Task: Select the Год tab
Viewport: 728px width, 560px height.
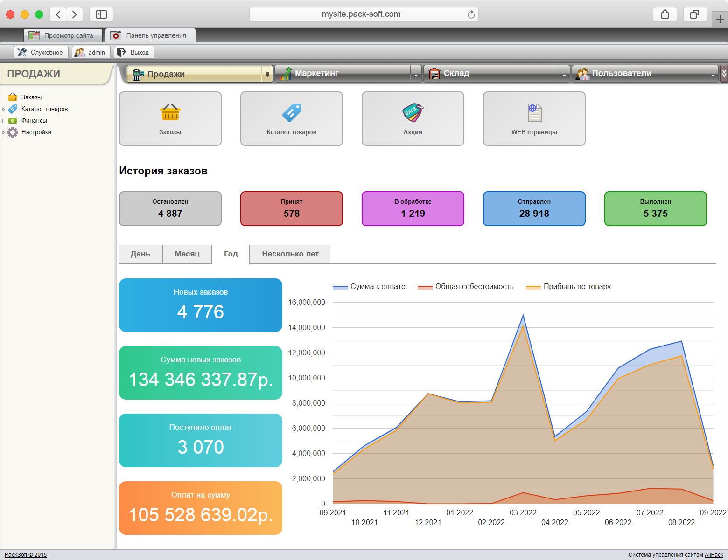Action: point(231,254)
